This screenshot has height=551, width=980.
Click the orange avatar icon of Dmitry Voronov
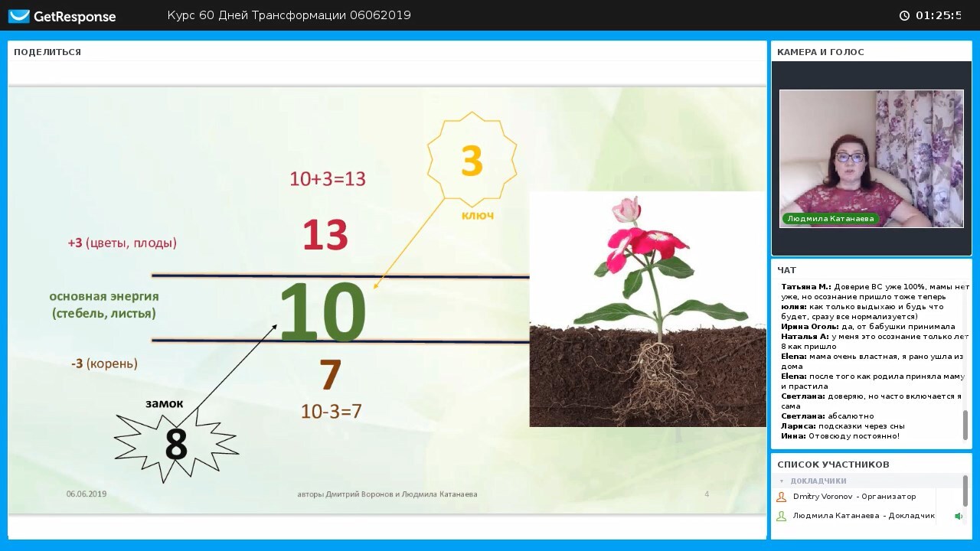pyautogui.click(x=782, y=497)
